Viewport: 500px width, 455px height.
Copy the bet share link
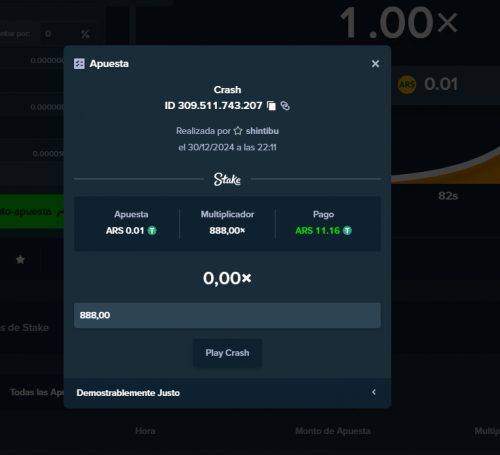click(x=285, y=106)
